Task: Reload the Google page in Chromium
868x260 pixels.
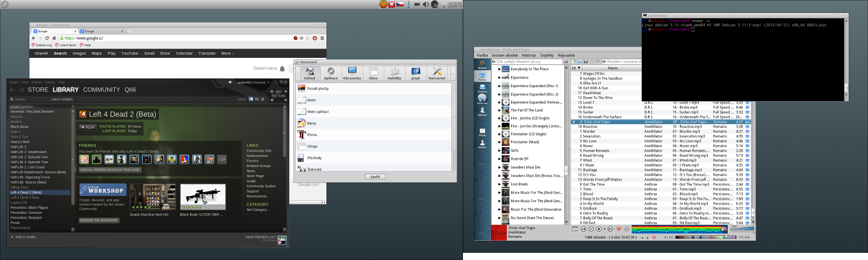Action: (x=47, y=38)
